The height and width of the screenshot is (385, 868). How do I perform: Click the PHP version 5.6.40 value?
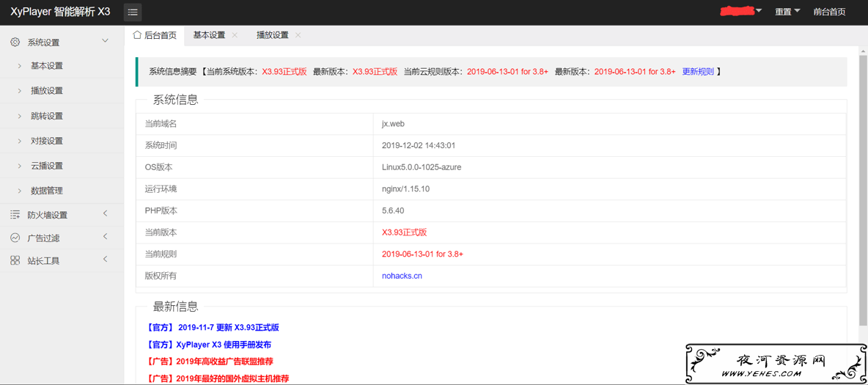coord(393,210)
